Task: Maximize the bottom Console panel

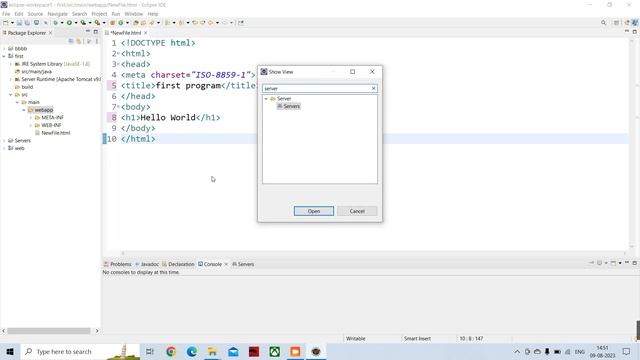Action: coord(635,263)
